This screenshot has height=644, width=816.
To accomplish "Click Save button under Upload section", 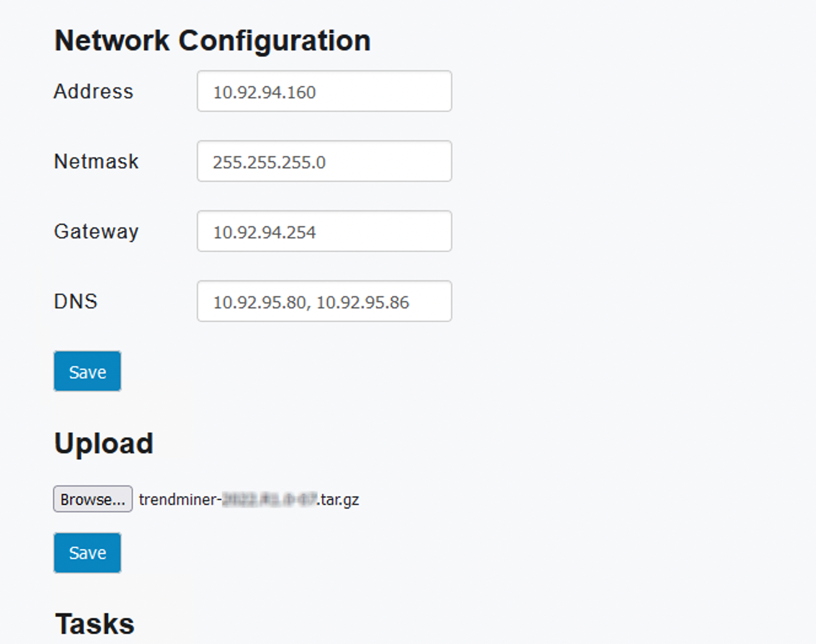I will tap(87, 553).
